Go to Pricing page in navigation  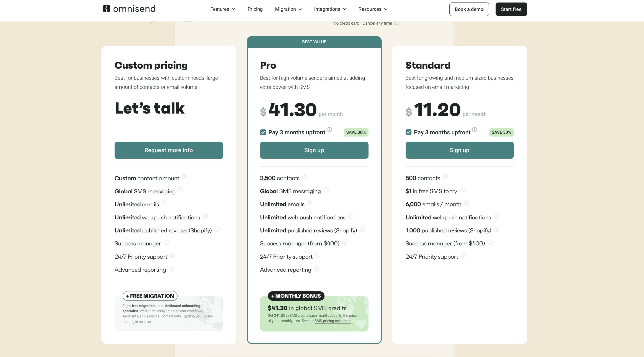[x=255, y=9]
